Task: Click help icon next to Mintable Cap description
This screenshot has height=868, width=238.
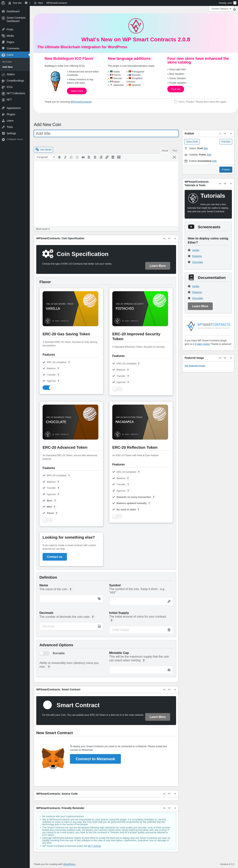Action: tap(144, 660)
